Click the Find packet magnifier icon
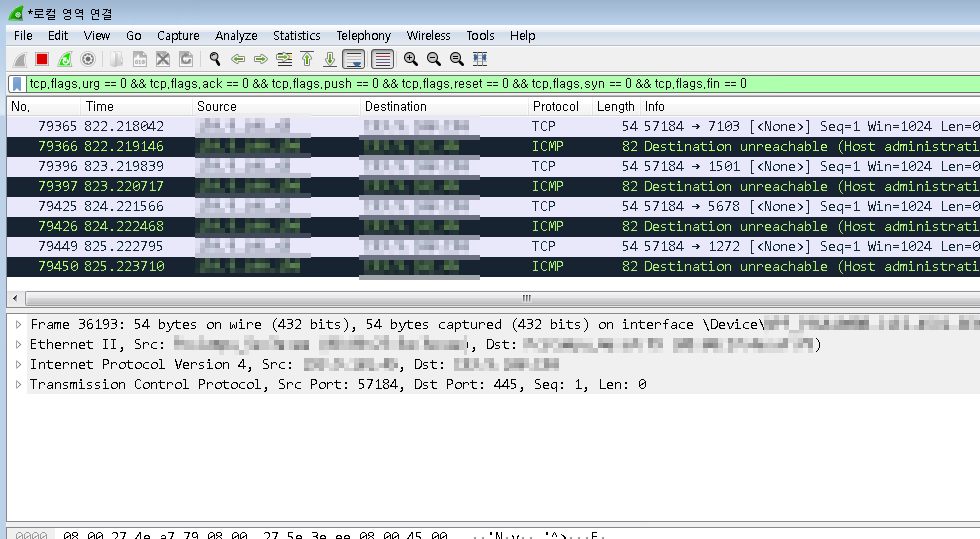This screenshot has width=980, height=539. click(214, 60)
